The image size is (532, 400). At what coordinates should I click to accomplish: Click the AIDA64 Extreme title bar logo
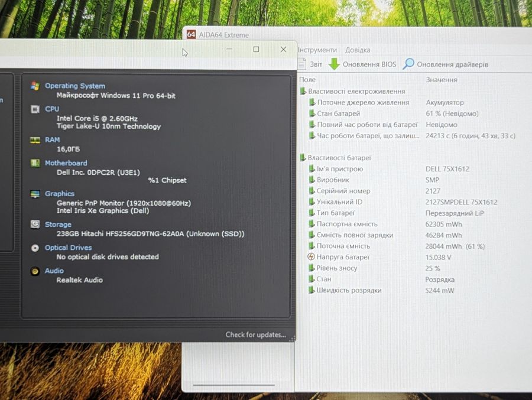(x=191, y=34)
